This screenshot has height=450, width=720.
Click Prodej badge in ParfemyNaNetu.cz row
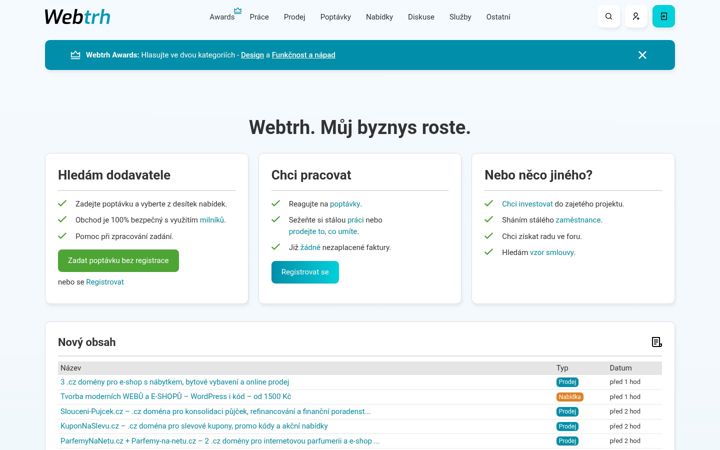(567, 441)
